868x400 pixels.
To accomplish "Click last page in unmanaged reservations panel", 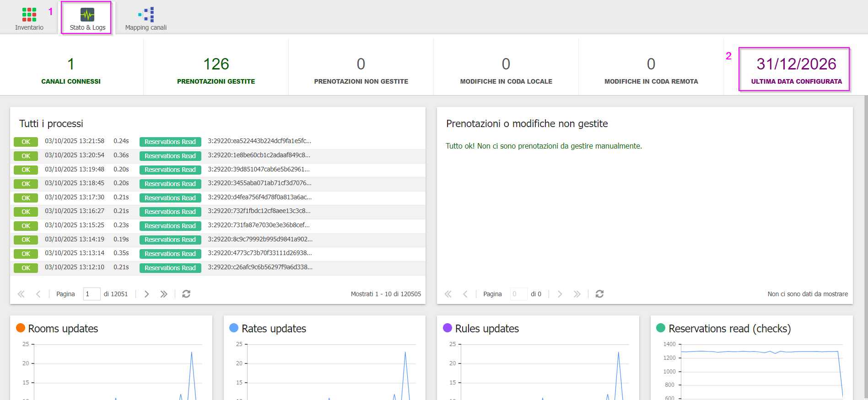I will [x=577, y=294].
